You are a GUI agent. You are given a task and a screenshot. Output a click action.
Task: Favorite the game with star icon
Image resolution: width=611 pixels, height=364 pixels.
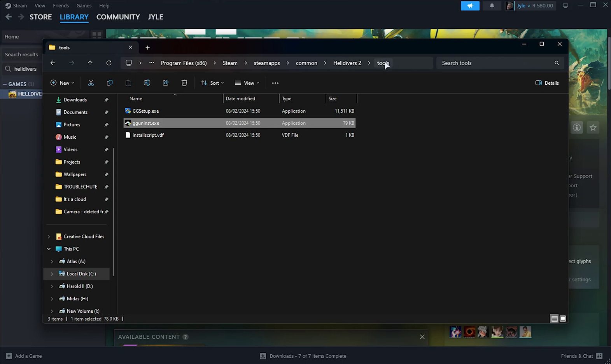[x=593, y=127]
